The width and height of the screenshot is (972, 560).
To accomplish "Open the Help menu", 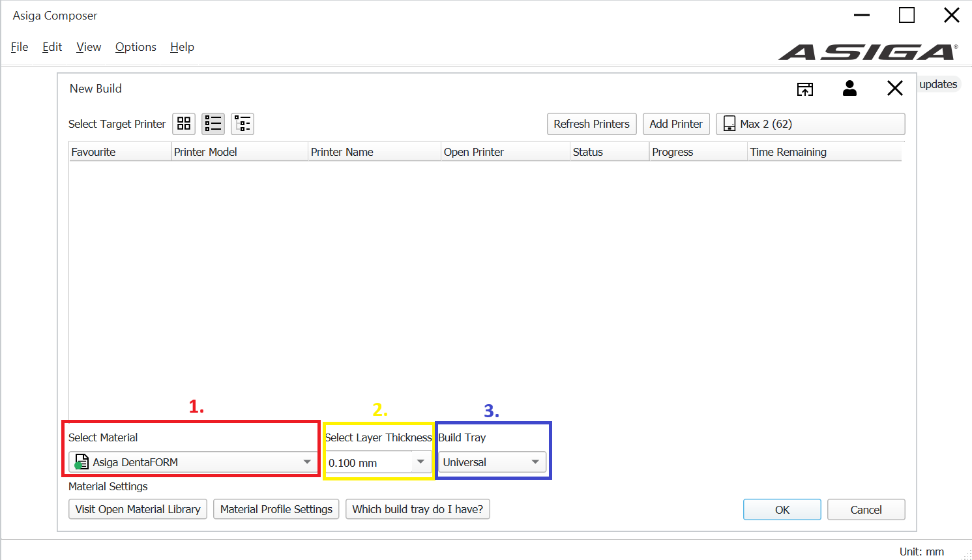I will 182,47.
